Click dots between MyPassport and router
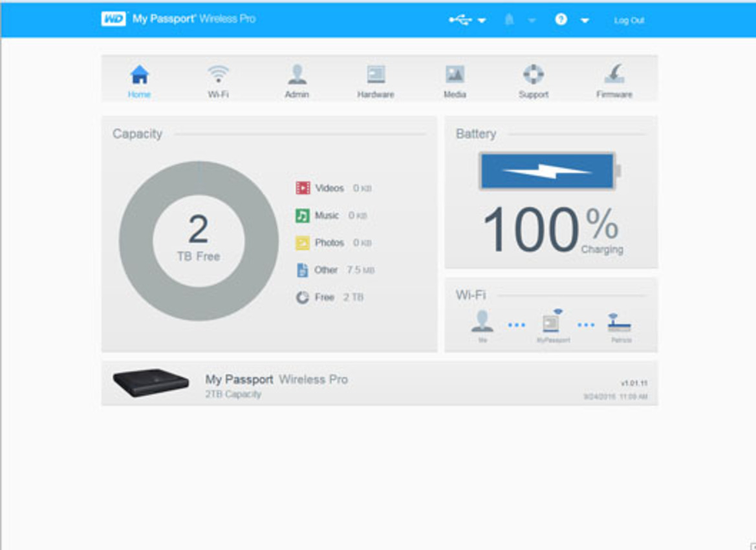The width and height of the screenshot is (756, 550). click(586, 325)
